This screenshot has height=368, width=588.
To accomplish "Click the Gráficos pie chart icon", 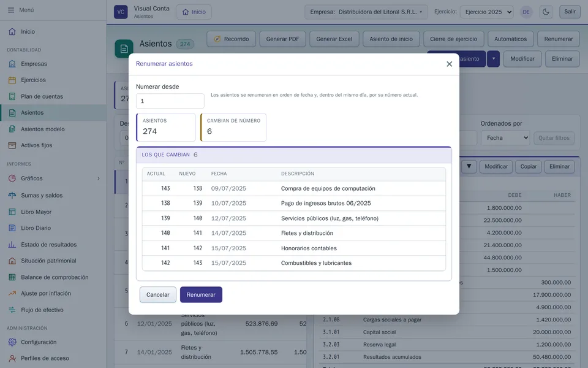I will (12, 178).
